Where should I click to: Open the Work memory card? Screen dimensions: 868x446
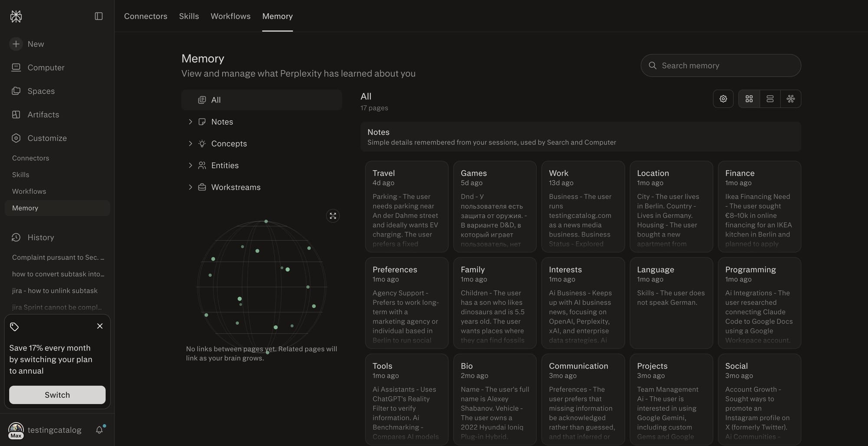tap(583, 207)
